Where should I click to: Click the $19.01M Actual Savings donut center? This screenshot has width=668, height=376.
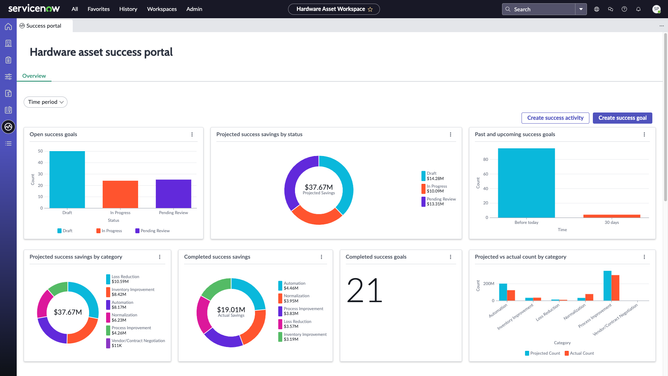(x=231, y=311)
